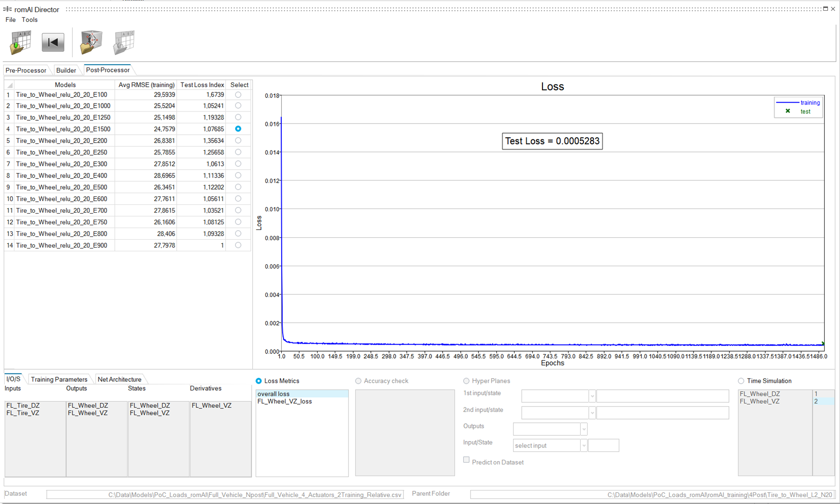Select FL_Wheel_VZ_loss in loss metrics list

(x=285, y=401)
